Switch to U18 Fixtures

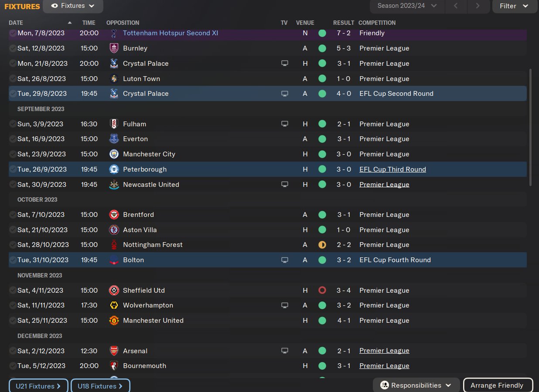100,386
